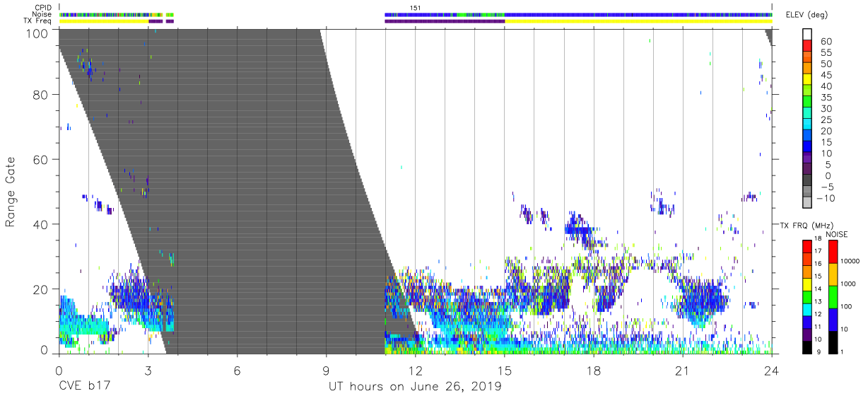Select the CPID value 151
Viewport: 868px width, 401px height.
click(x=415, y=8)
